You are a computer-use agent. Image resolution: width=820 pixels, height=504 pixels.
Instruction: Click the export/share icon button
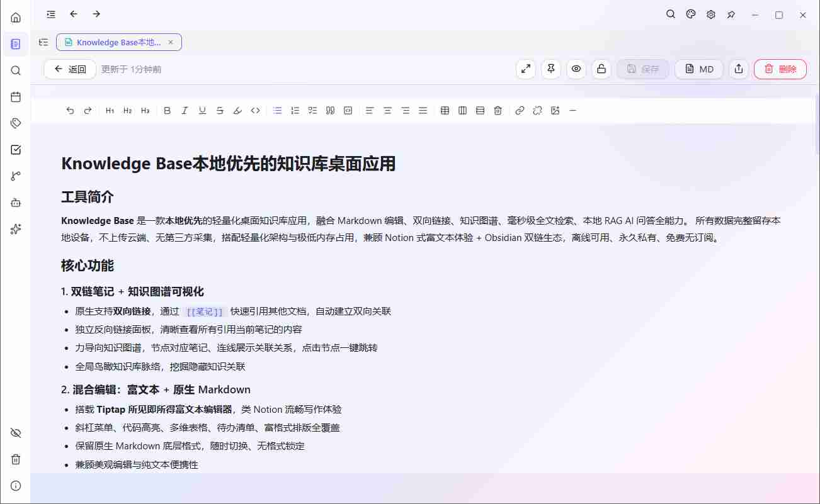pyautogui.click(x=739, y=69)
